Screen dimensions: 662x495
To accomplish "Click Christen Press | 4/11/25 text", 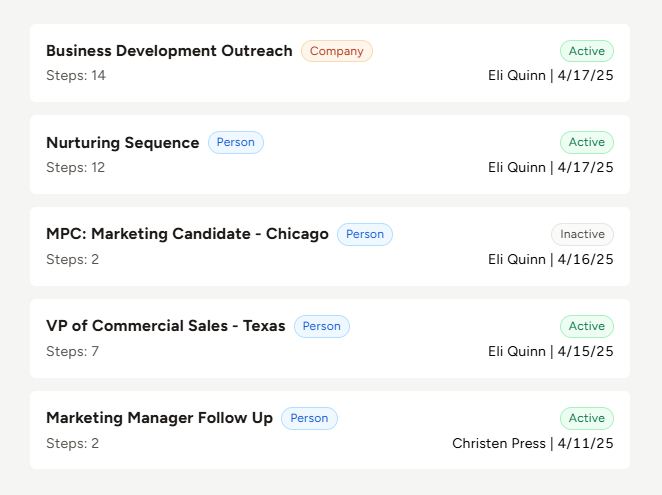I will 533,443.
